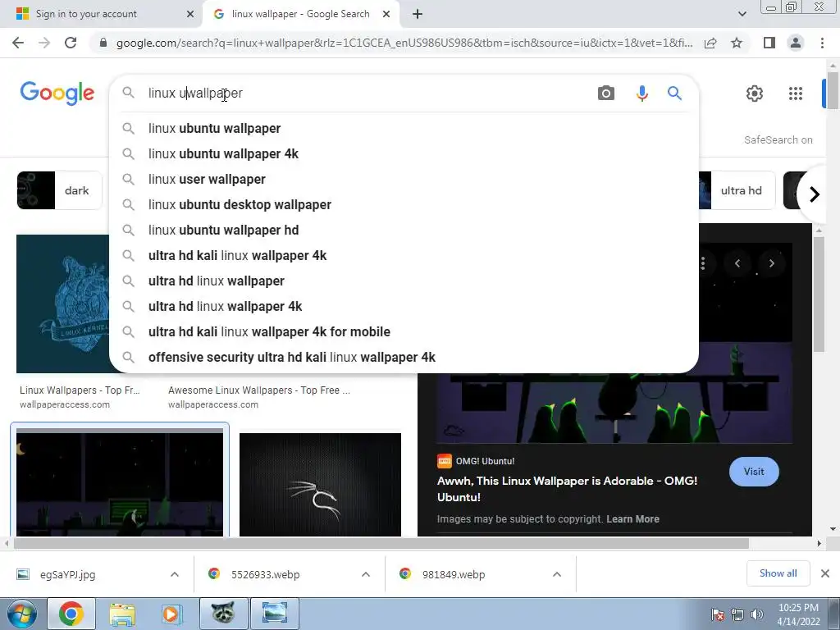Select suggestion ultra hd kali linux wallpaper 4k for mobile
The image size is (840, 630).
click(x=404, y=332)
